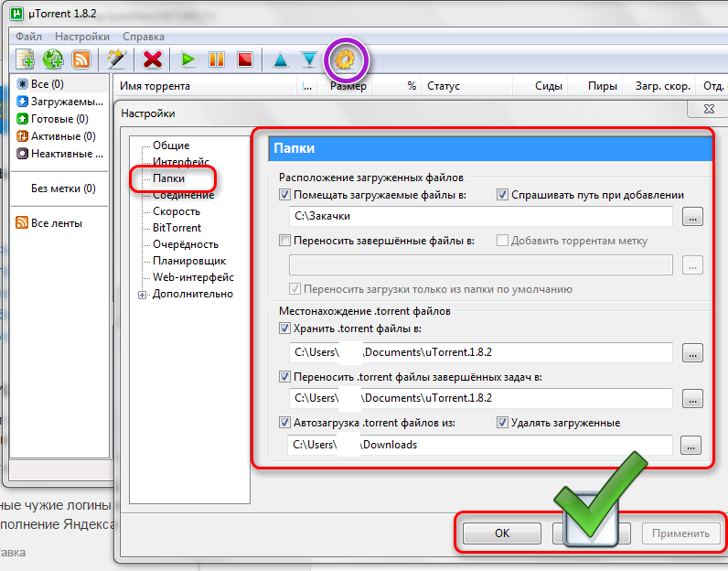Toggle 'Спрашивать путь при добавлении' checkbox
The width and height of the screenshot is (728, 571).
(502, 195)
